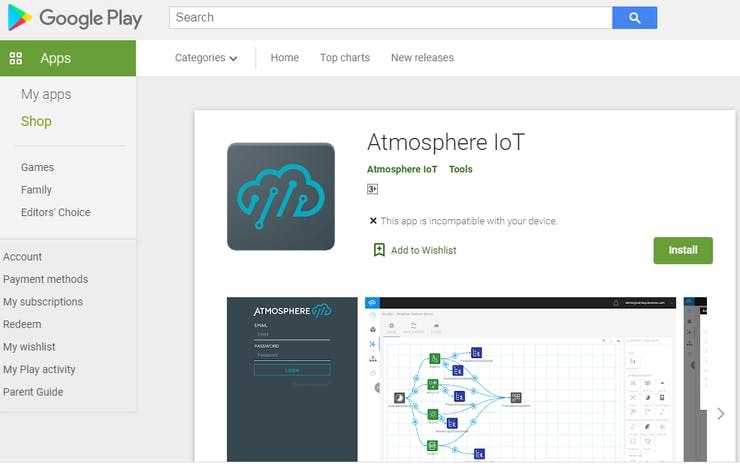This screenshot has width=740, height=464.
Task: Open the Parent Guide link
Action: (33, 392)
